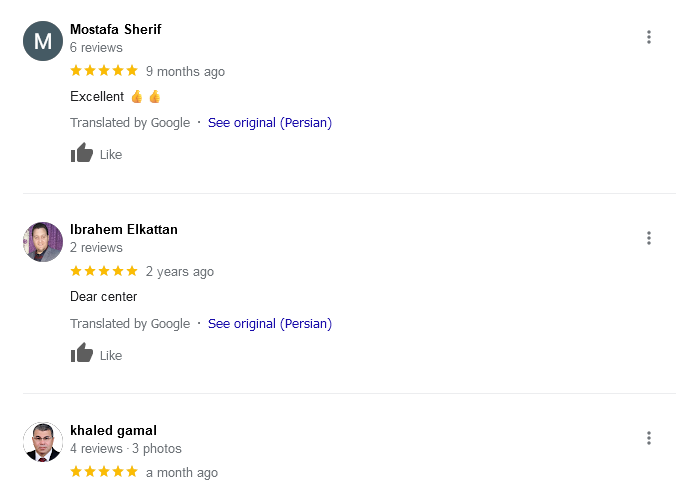Open Ibrahem Elkattan's reviewer profile name
Screen dimensions: 676x504
124,229
